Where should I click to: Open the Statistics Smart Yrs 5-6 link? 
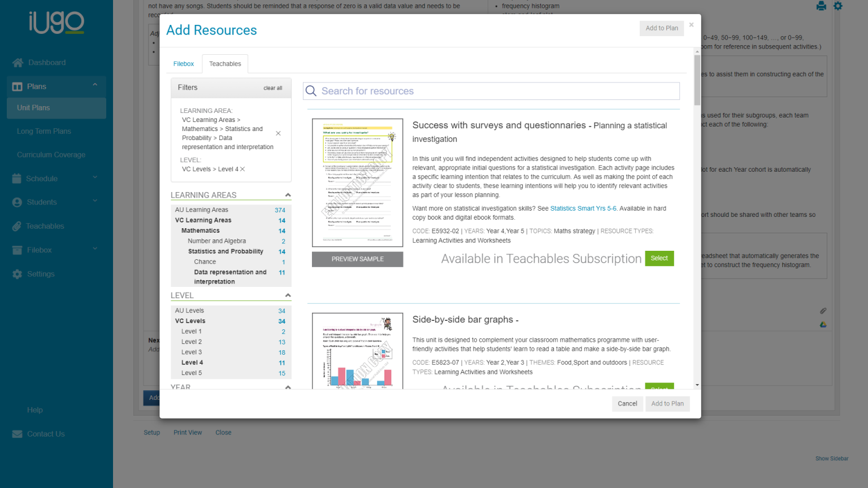point(583,208)
